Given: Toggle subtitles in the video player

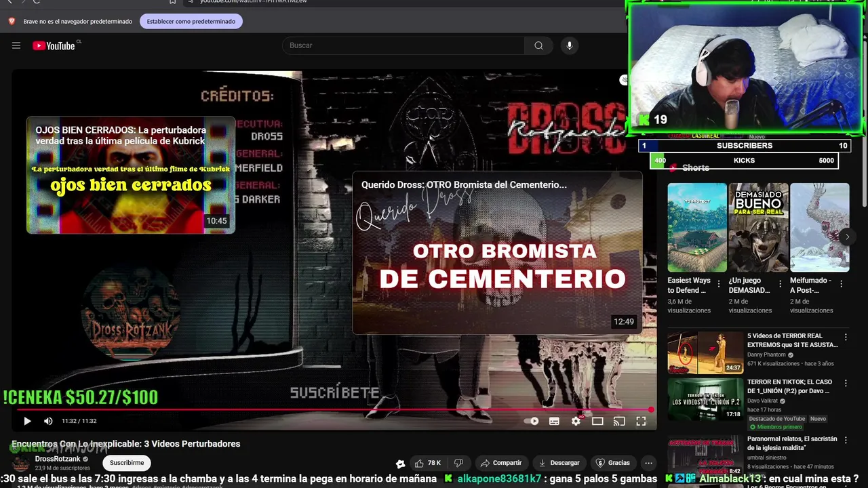Looking at the screenshot, I should coord(554,421).
